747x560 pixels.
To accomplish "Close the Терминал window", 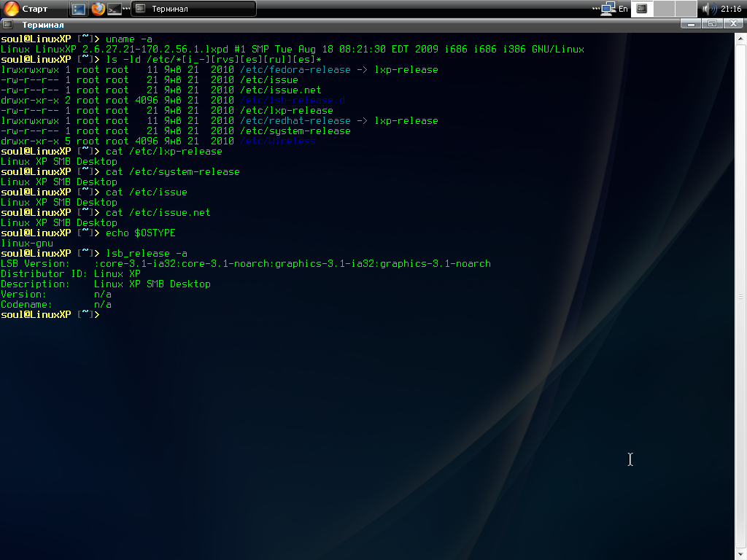I will (734, 24).
